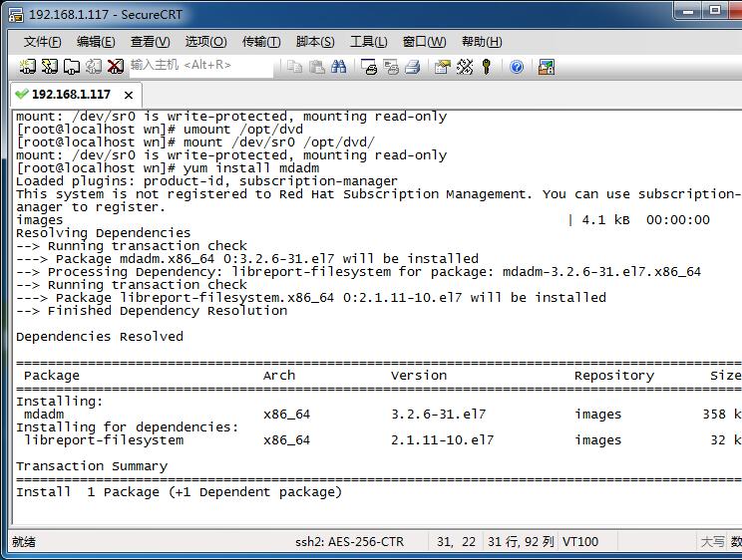Click the 'Dependencies Resolved' terminal line
Screen dimensions: 742x560
point(100,337)
